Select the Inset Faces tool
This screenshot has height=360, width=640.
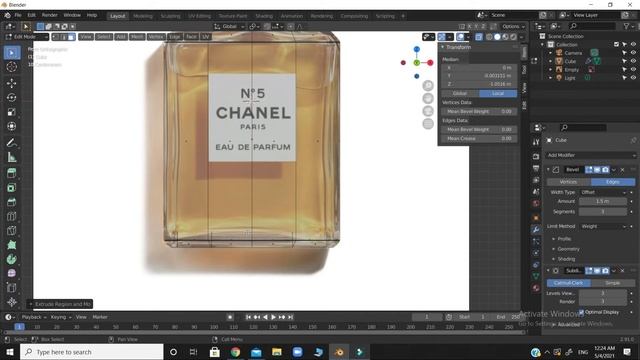point(12,187)
